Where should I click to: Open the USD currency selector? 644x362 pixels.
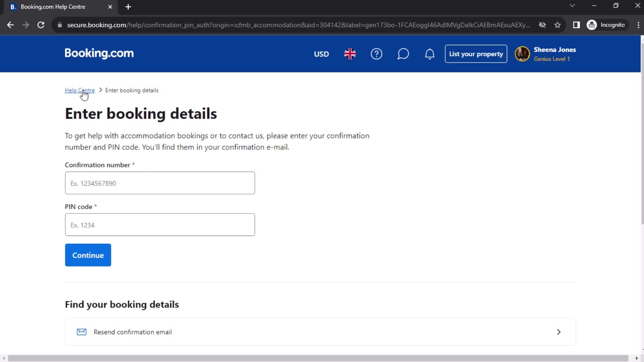(x=321, y=54)
